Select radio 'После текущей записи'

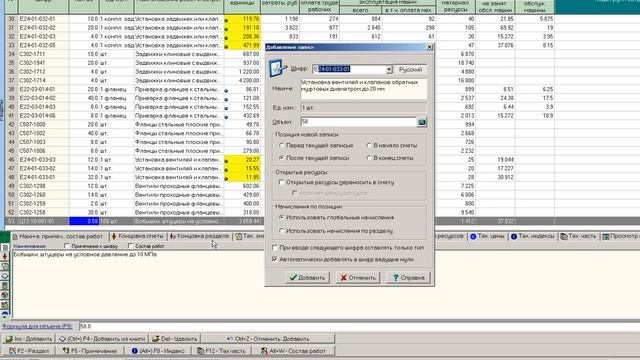pos(282,158)
